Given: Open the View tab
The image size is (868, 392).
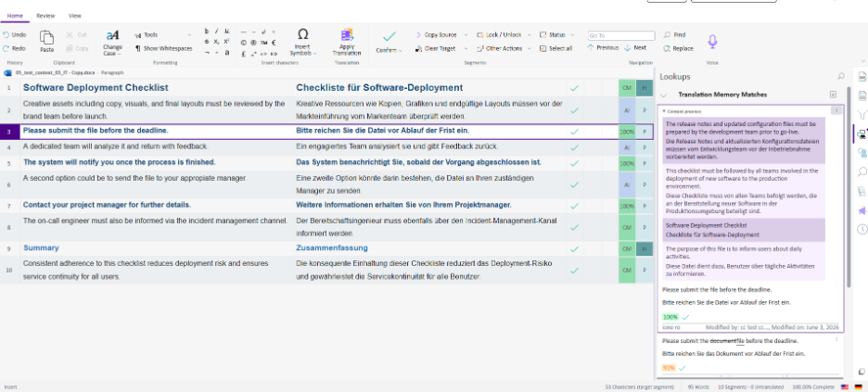Looking at the screenshot, I should [x=75, y=16].
